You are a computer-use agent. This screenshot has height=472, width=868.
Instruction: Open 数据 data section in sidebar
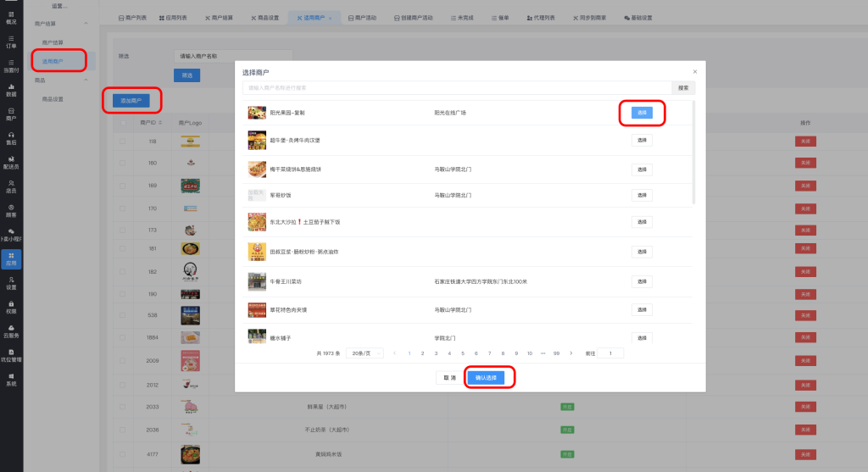click(11, 90)
